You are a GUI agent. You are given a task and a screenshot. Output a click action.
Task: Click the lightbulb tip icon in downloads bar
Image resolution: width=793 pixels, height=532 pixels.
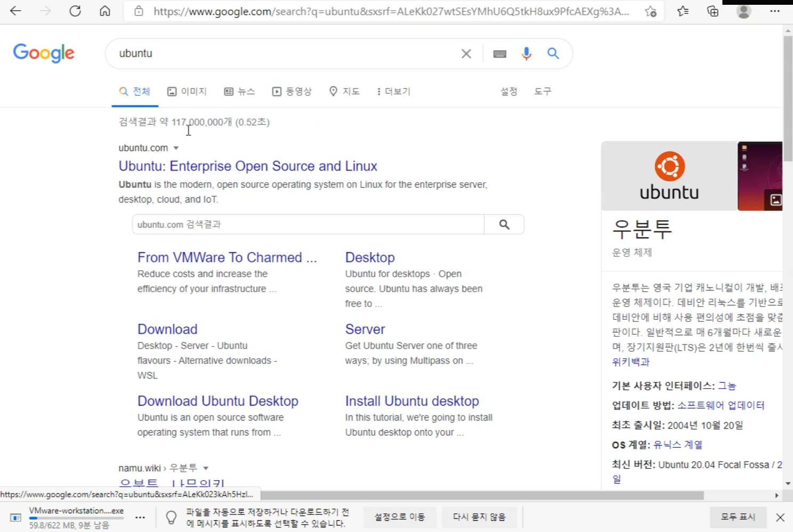click(171, 517)
